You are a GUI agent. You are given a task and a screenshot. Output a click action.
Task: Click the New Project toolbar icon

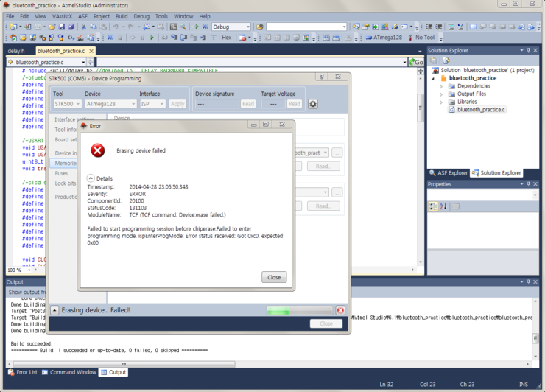pos(13,27)
